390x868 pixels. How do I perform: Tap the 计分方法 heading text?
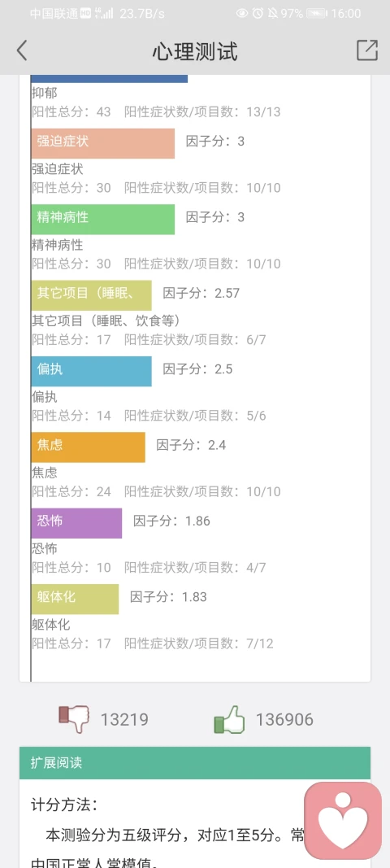tap(64, 805)
